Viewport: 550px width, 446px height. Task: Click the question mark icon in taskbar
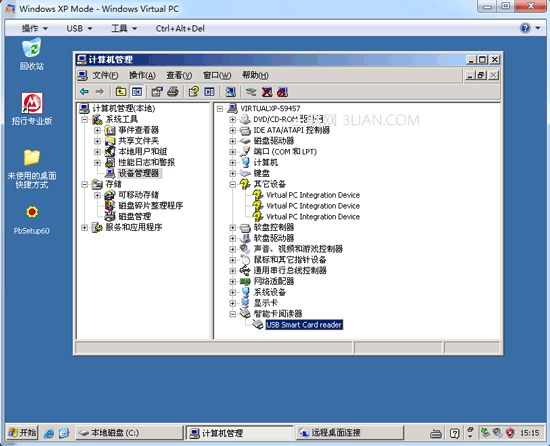[455, 434]
